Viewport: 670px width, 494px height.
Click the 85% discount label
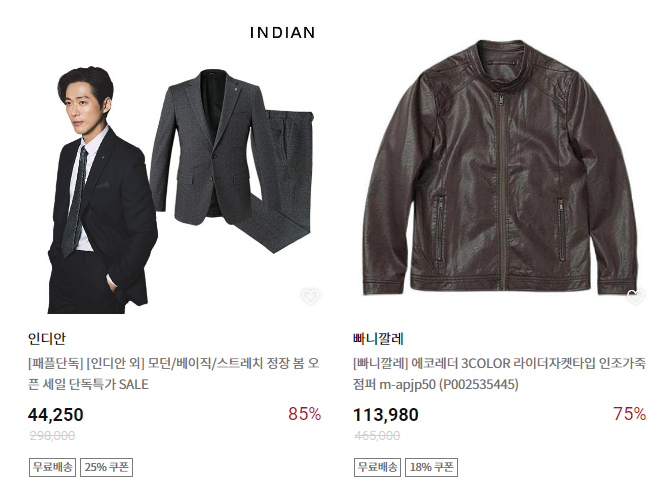click(304, 414)
